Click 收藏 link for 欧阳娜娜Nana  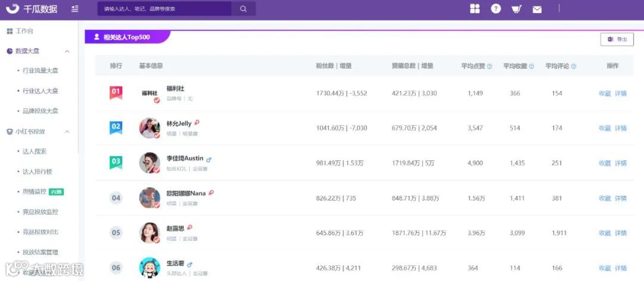[605, 198]
